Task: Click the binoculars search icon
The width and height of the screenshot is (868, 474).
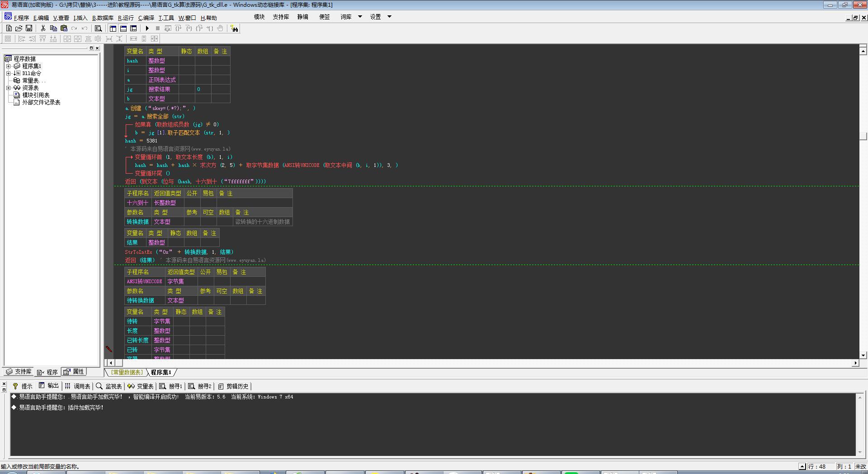Action: 234,28
